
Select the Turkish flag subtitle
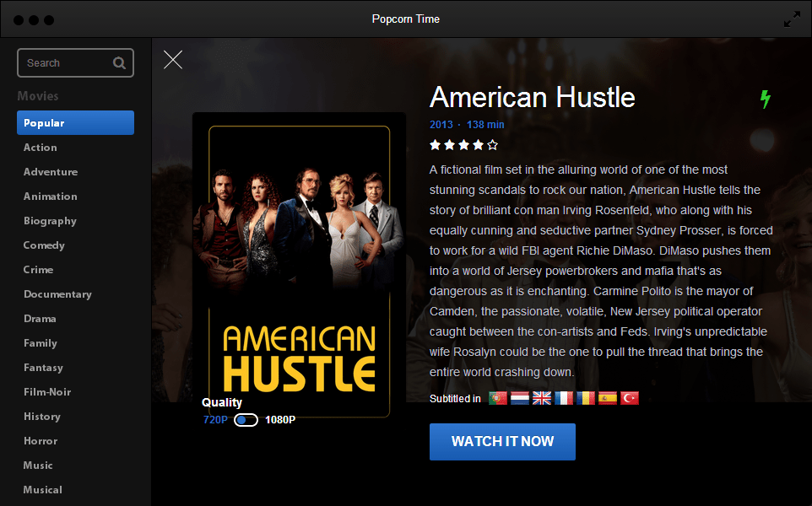[x=629, y=398]
